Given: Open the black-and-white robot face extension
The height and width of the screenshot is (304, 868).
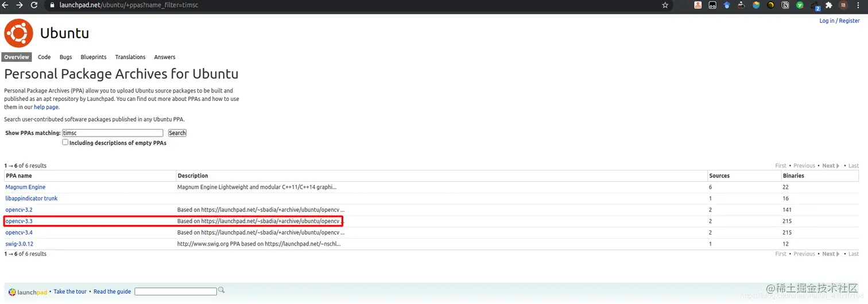Looking at the screenshot, I should (712, 5).
